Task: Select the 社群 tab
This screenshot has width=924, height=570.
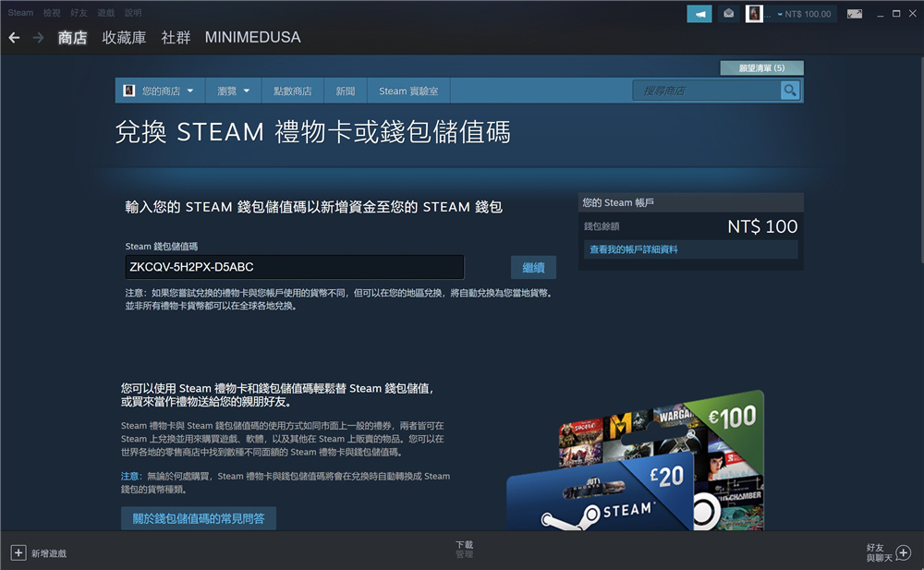Action: click(x=176, y=38)
